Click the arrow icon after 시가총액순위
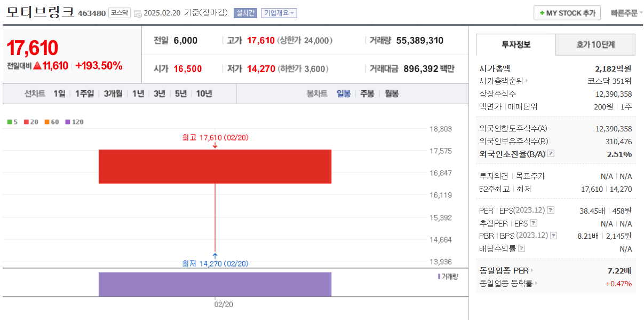Screen dimensions: 644x320 [527, 81]
